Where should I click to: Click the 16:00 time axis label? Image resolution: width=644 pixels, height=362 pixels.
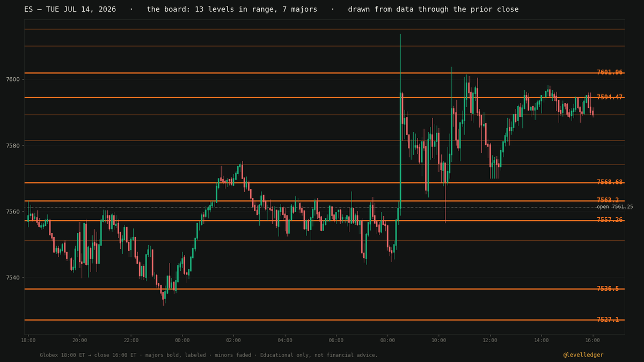click(592, 340)
